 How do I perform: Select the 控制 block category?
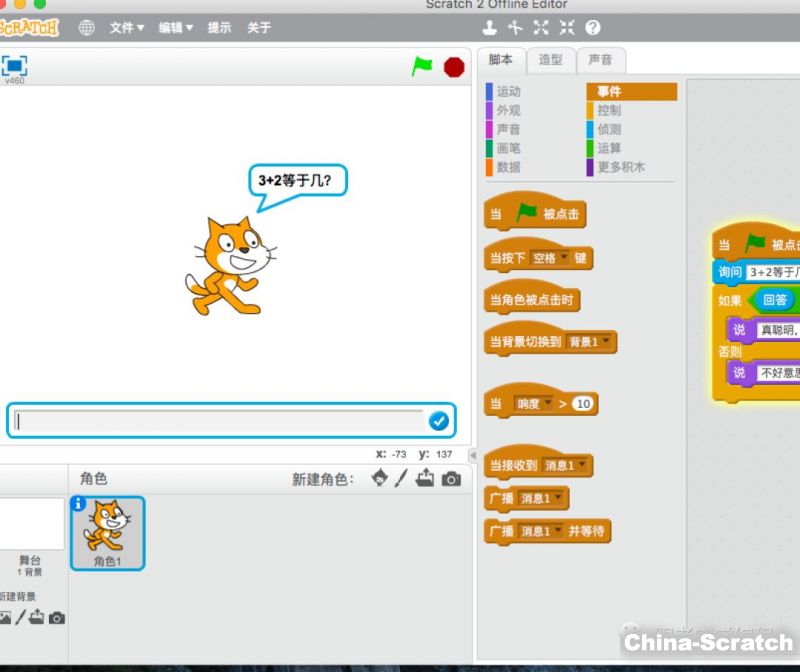(x=609, y=111)
